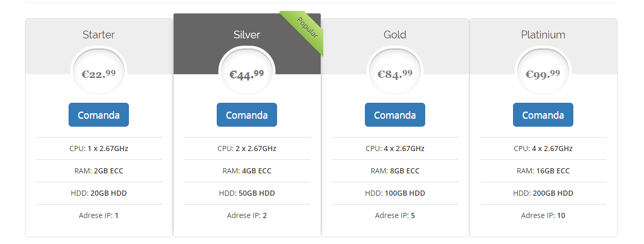Click Gold Adrese IP 5 row
The width and height of the screenshot is (644, 244).
click(x=395, y=215)
